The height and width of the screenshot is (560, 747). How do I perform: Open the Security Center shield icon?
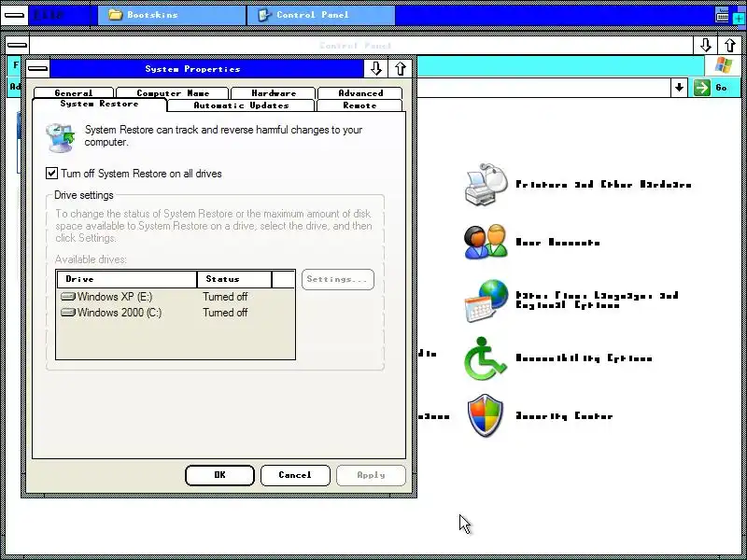(485, 415)
